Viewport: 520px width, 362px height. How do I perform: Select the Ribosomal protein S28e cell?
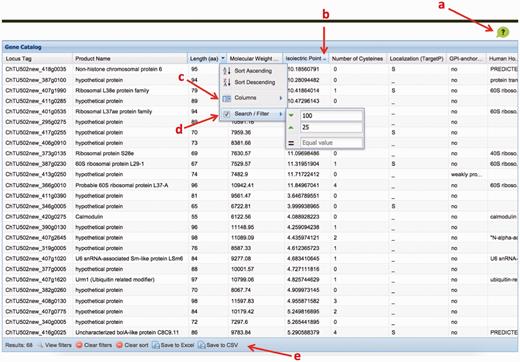tap(105, 153)
